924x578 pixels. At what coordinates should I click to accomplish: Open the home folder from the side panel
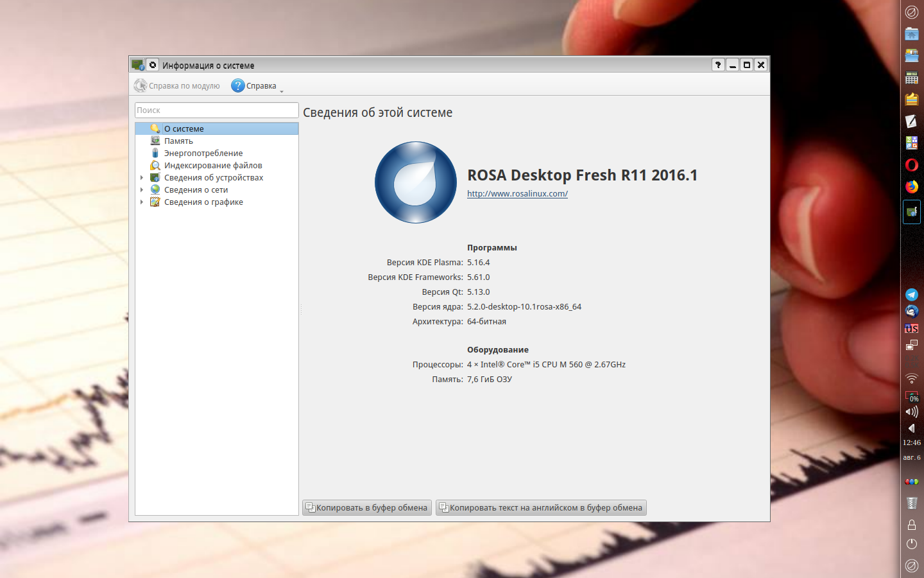912,34
